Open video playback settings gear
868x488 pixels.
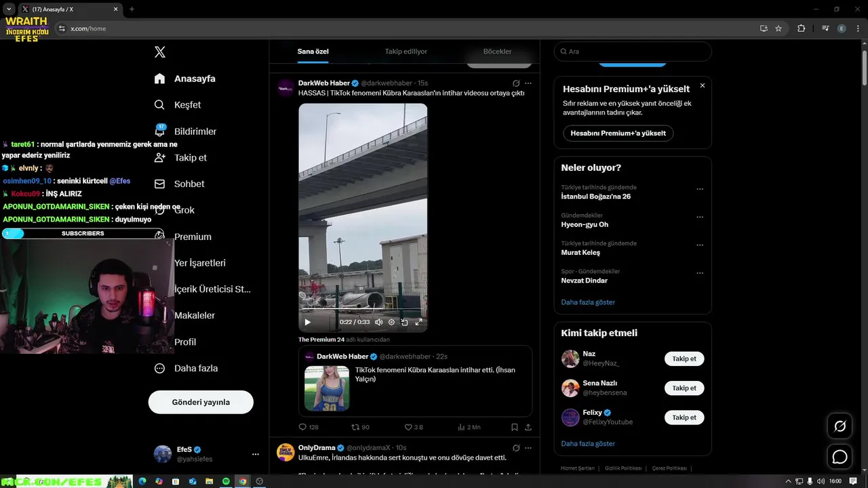[391, 322]
